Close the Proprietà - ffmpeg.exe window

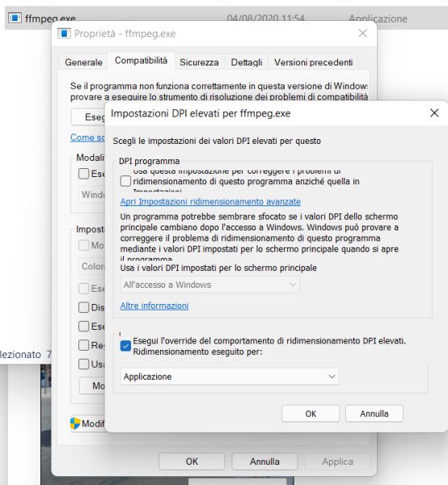pos(362,33)
